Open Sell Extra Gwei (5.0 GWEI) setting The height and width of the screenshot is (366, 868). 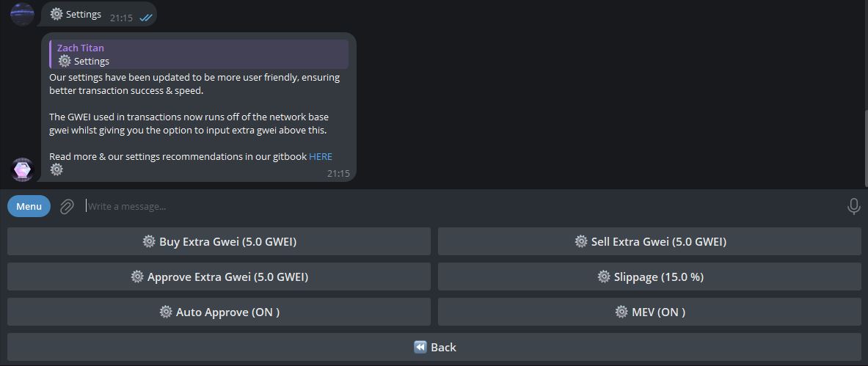click(x=649, y=241)
